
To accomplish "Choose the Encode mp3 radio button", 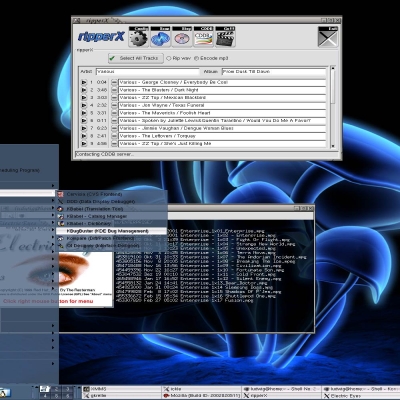I will point(196,58).
